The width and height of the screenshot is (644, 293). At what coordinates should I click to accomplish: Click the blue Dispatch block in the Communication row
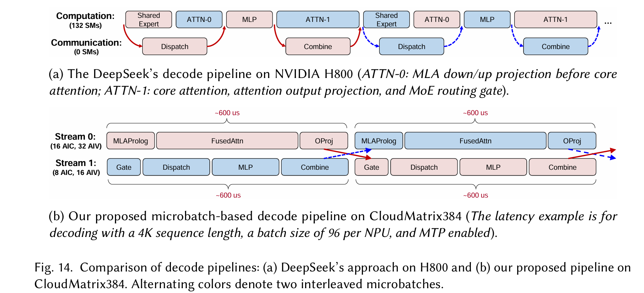[412, 46]
